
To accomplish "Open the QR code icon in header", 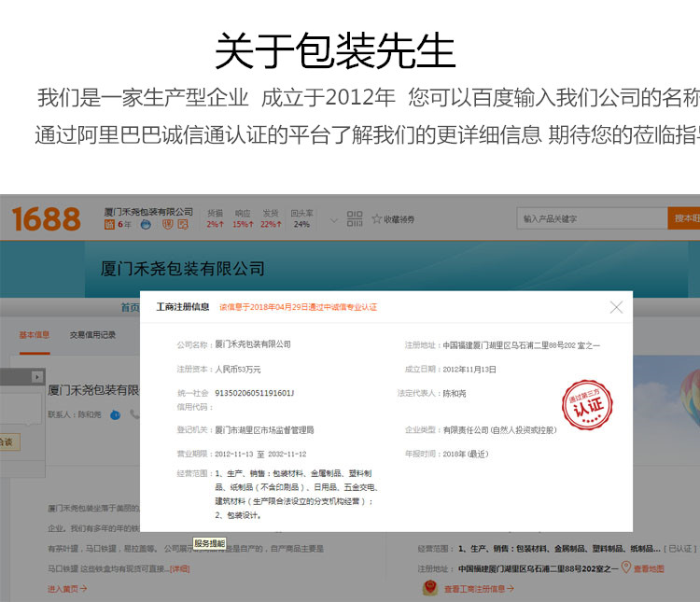I will point(355,218).
